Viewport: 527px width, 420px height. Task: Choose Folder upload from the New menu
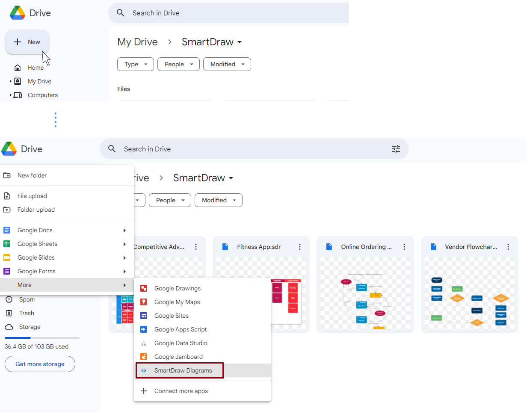[x=35, y=210]
